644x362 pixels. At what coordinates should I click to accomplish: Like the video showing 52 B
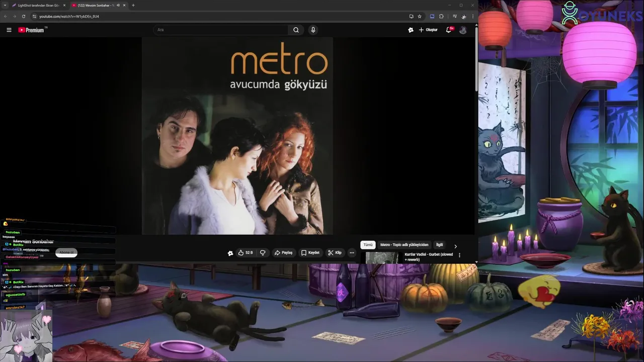tap(246, 253)
